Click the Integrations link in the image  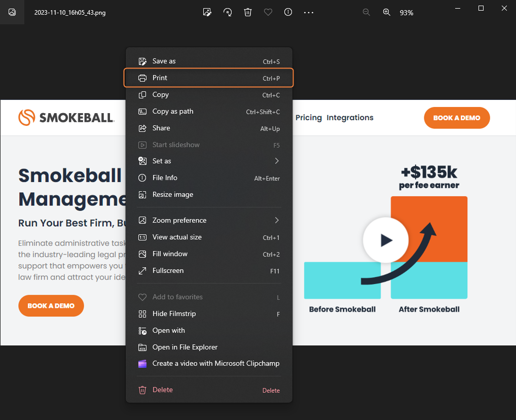click(x=350, y=118)
